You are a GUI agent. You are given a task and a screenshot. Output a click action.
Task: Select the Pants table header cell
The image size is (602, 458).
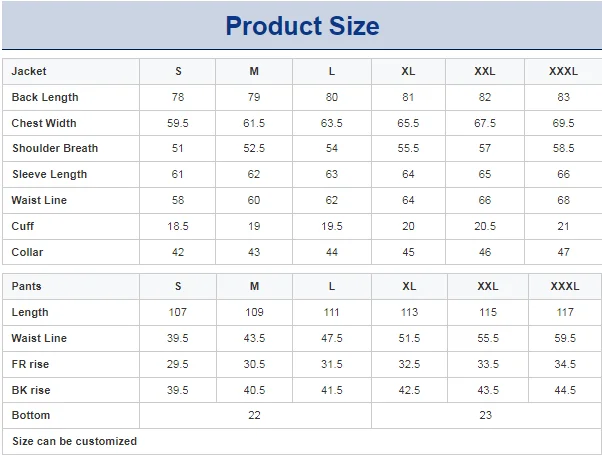pos(71,286)
